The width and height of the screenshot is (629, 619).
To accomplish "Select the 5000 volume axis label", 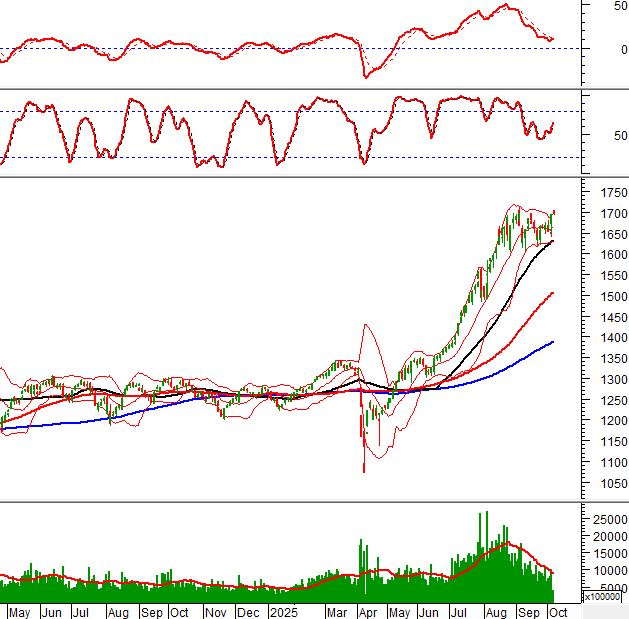I will (605, 586).
